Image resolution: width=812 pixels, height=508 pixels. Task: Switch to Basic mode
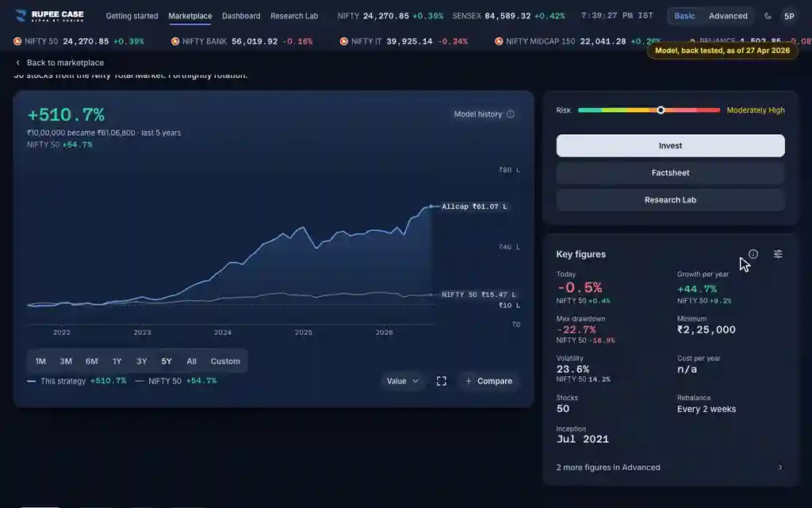pyautogui.click(x=684, y=16)
